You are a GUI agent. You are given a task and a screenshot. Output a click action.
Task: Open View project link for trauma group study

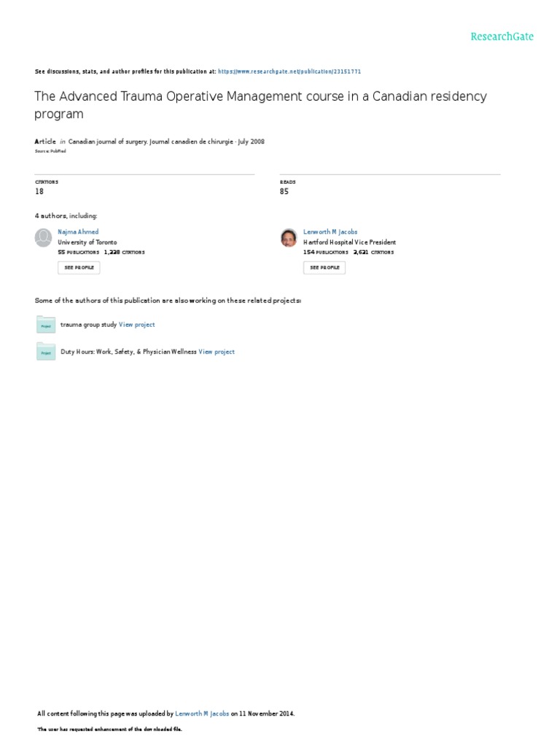pos(137,325)
